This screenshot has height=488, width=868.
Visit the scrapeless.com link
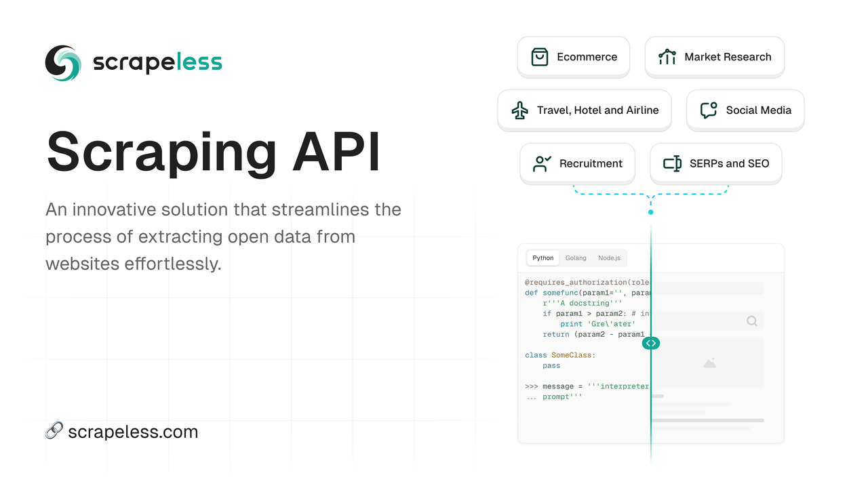[x=133, y=432]
